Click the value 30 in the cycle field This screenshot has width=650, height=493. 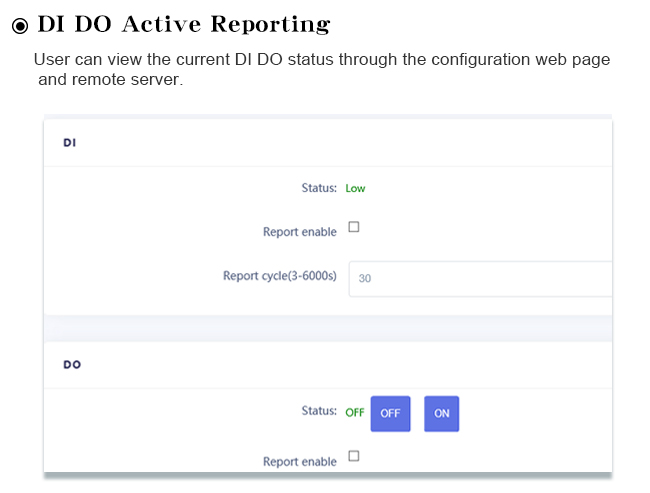coord(365,278)
